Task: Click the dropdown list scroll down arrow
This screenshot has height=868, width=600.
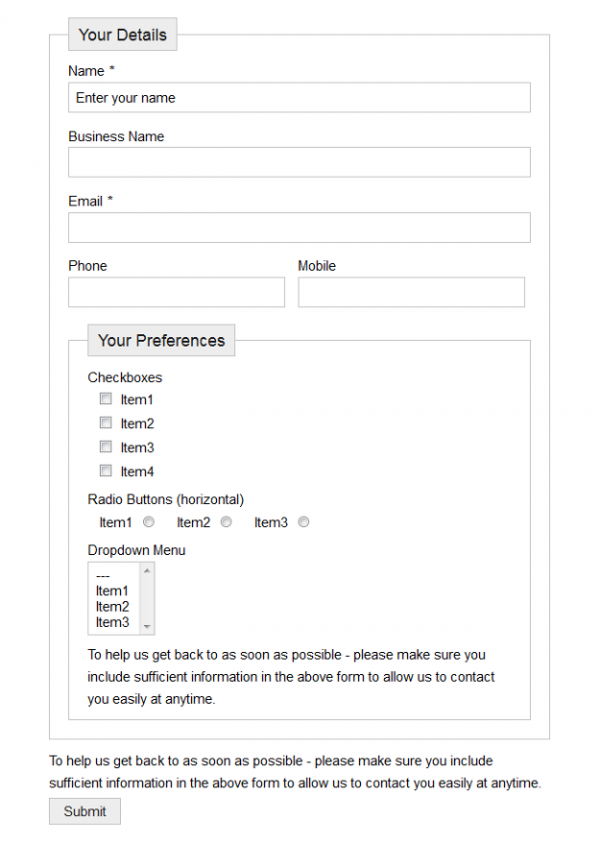Action: coord(147,627)
